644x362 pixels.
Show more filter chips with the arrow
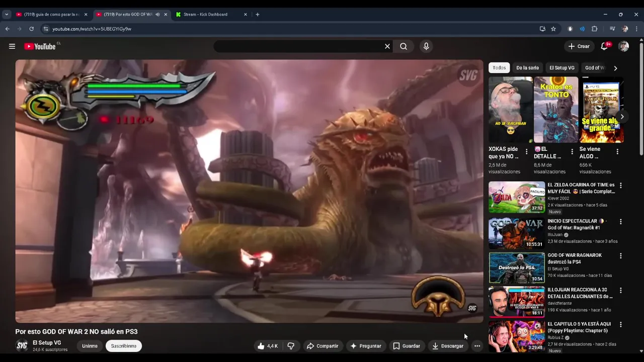[x=615, y=68]
